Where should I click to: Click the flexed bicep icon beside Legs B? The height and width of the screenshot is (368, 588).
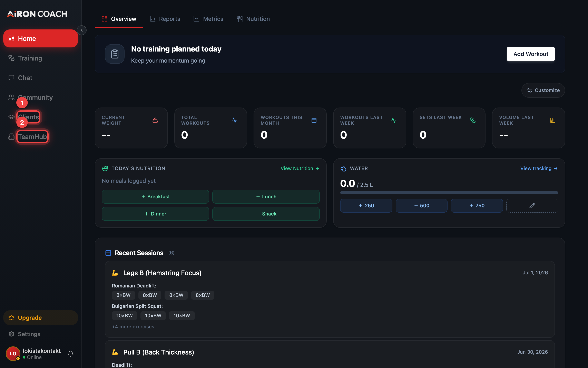[115, 273]
